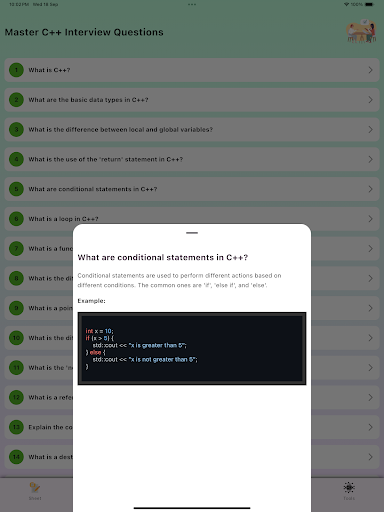Image resolution: width=384 pixels, height=512 pixels.
Task: Tap the sheet's question heading text
Action: coord(163,257)
